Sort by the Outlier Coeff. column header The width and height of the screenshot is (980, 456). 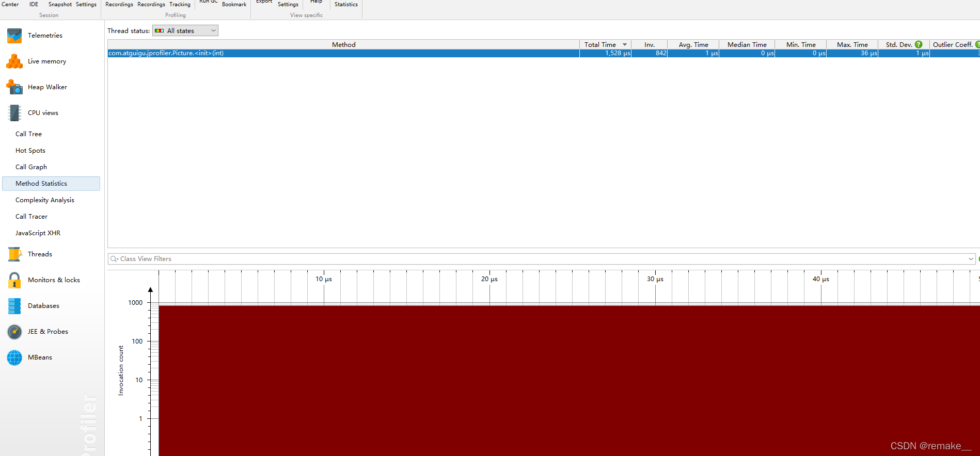pyautogui.click(x=955, y=45)
